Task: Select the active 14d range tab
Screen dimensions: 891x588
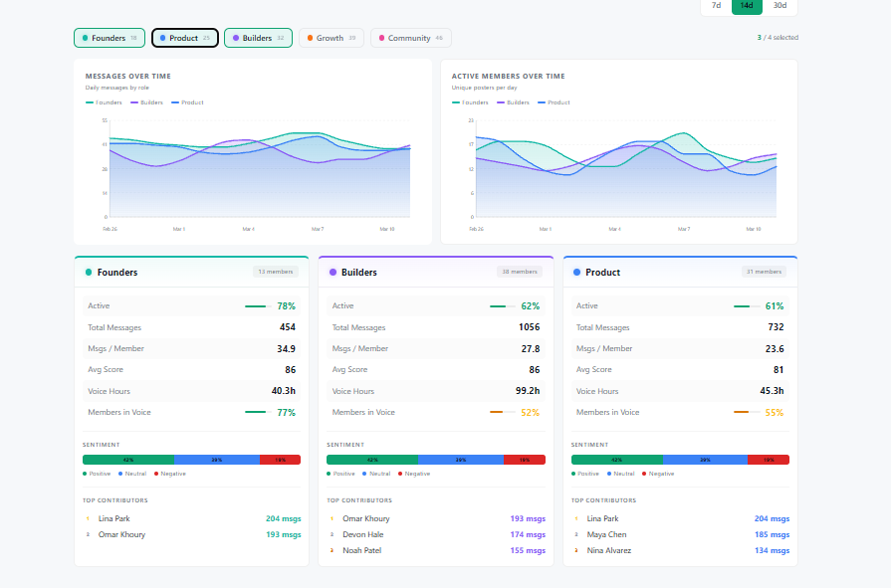Action: [748, 5]
